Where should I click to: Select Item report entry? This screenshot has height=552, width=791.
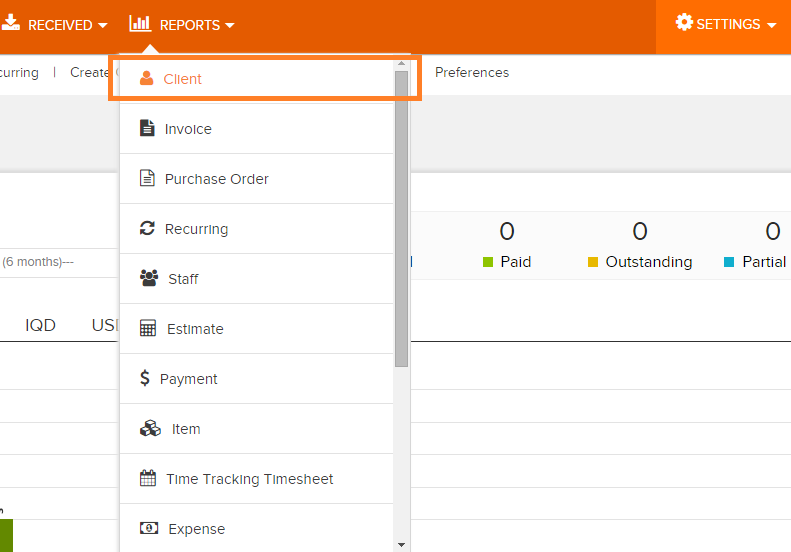[257, 428]
